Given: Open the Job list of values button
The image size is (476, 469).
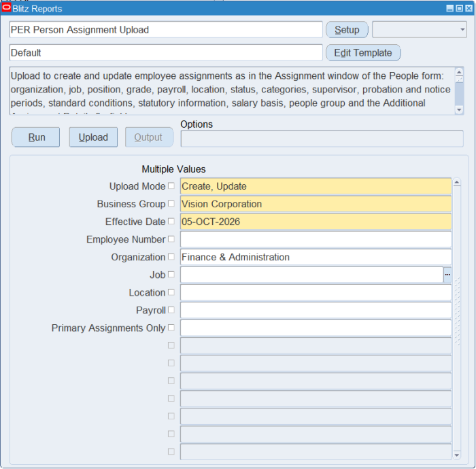Looking at the screenshot, I should tap(447, 275).
